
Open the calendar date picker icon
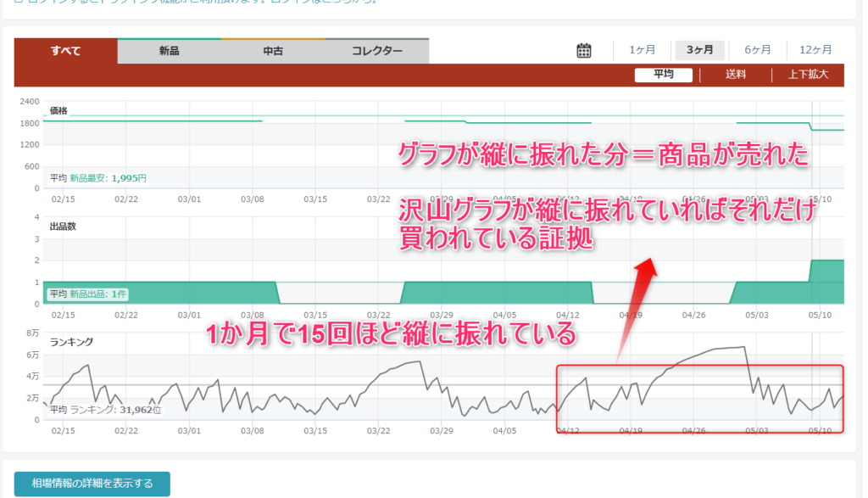pos(584,50)
